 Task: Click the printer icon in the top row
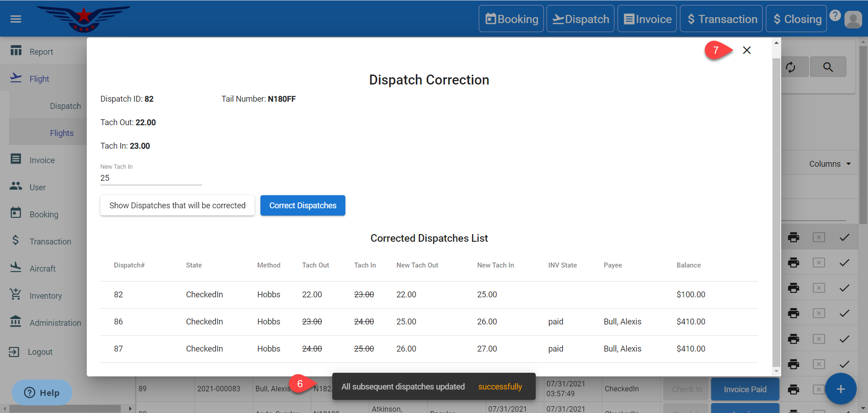click(x=793, y=237)
